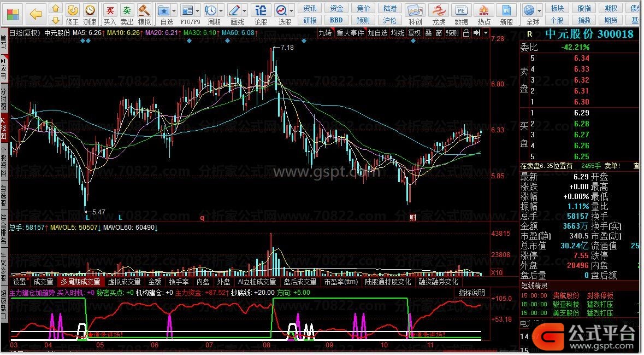Toggle 重大事件 major events display

tap(350, 33)
